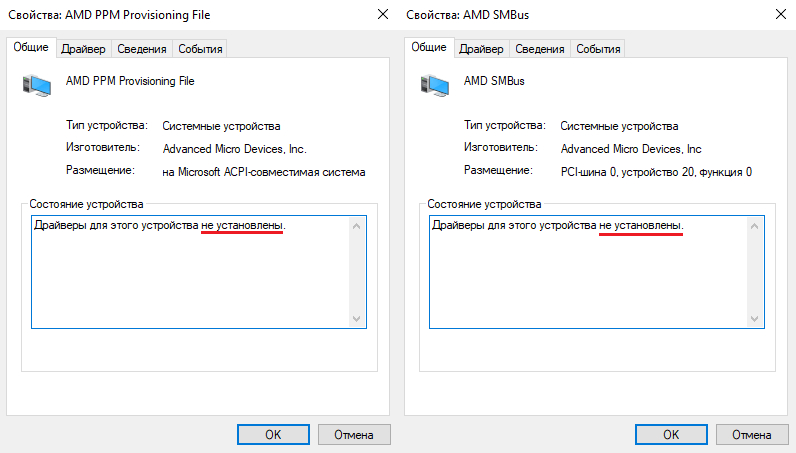
Task: Click the AMD PPM Provisioning File device icon
Action: point(36,85)
